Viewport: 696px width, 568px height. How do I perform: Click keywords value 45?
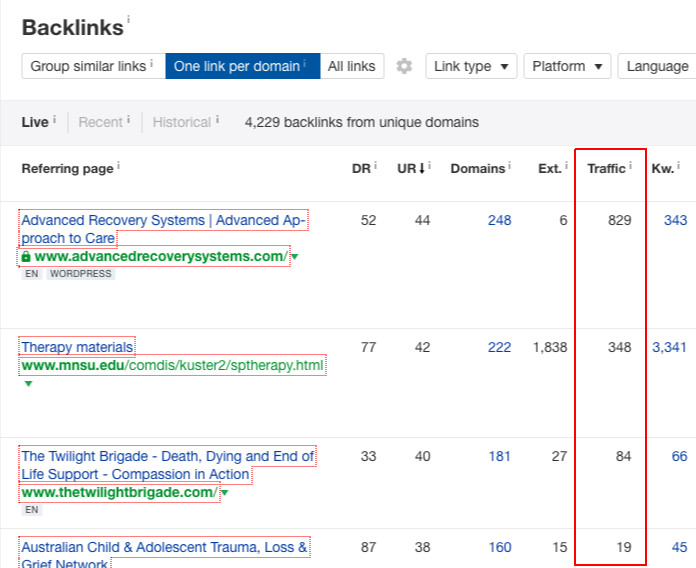679,547
